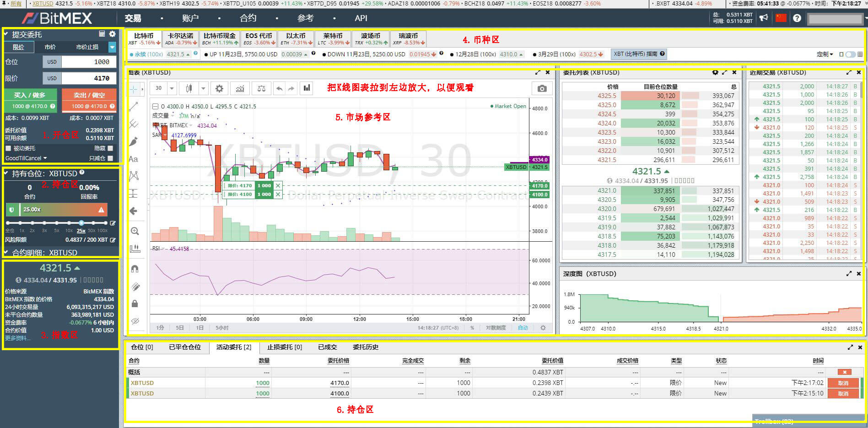Change language via Chinese flag icon
The image size is (868, 428).
pos(781,18)
